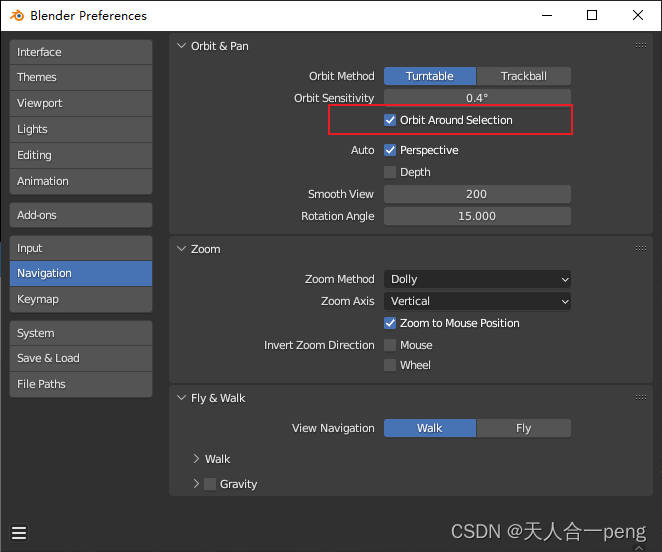Viewport: 662px width, 552px height.
Task: Grab the Zoom panel drag handle
Action: pos(640,249)
